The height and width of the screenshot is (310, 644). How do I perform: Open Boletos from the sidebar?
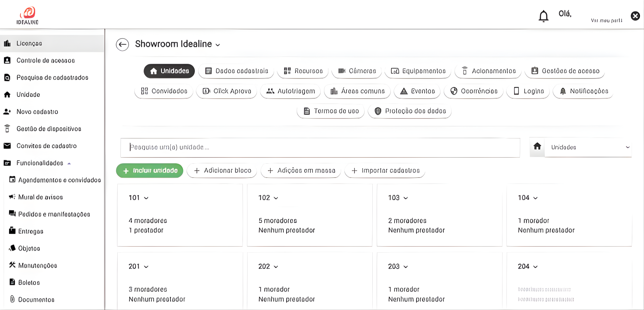point(29,282)
